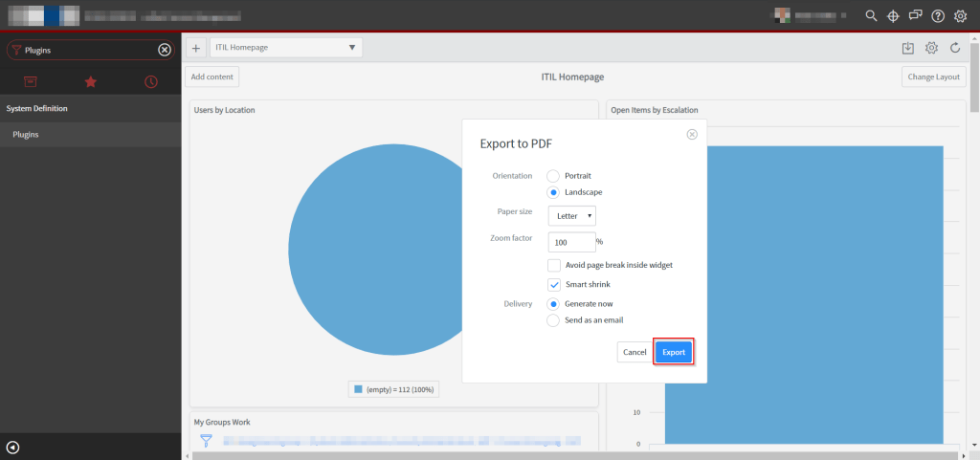Image resolution: width=980 pixels, height=460 pixels.
Task: Select Portrait orientation
Action: coord(553,176)
